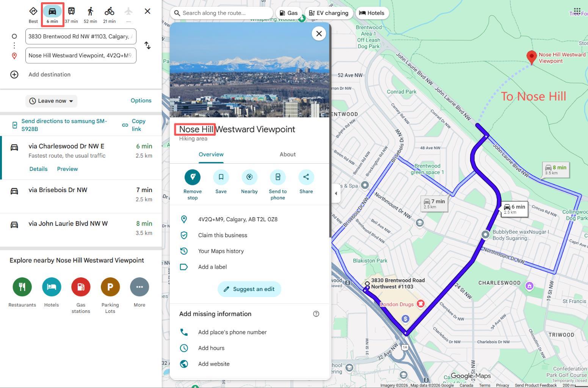Open the Copy link option
Image resolution: width=588 pixels, height=388 pixels.
point(133,125)
